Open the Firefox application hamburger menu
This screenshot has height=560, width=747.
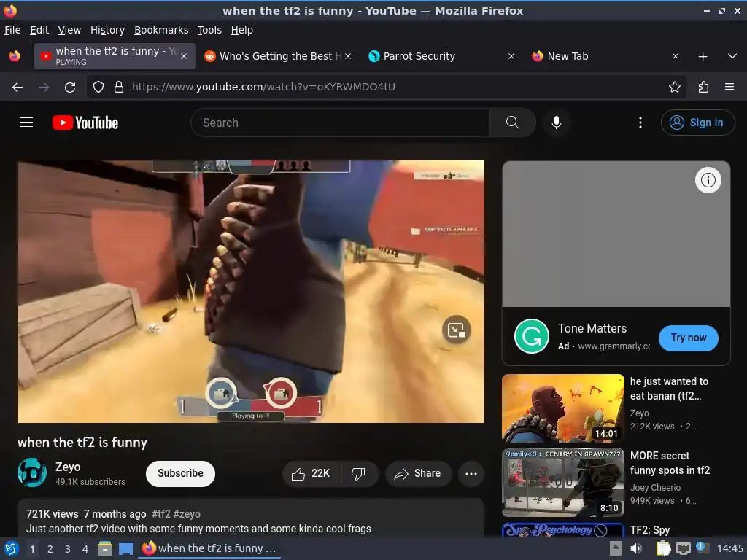click(729, 87)
